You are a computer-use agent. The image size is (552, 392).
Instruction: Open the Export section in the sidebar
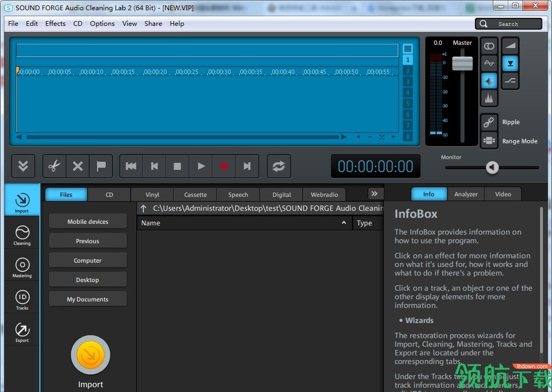(x=22, y=332)
